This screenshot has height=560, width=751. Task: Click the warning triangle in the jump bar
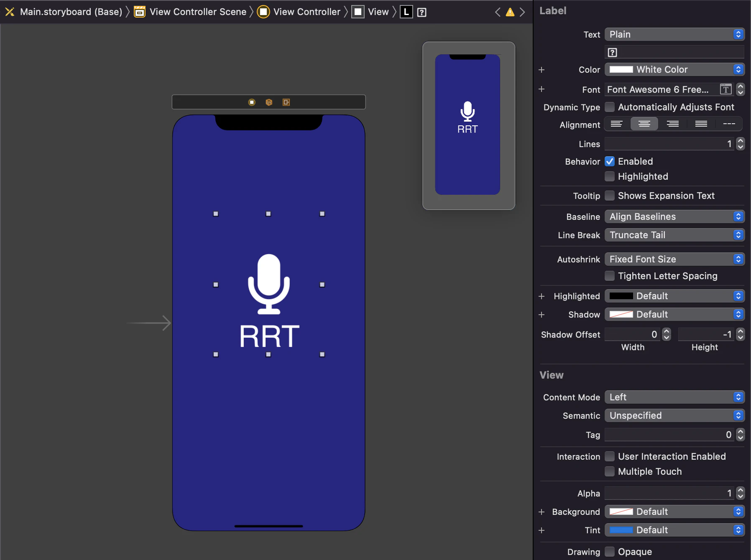click(x=510, y=12)
